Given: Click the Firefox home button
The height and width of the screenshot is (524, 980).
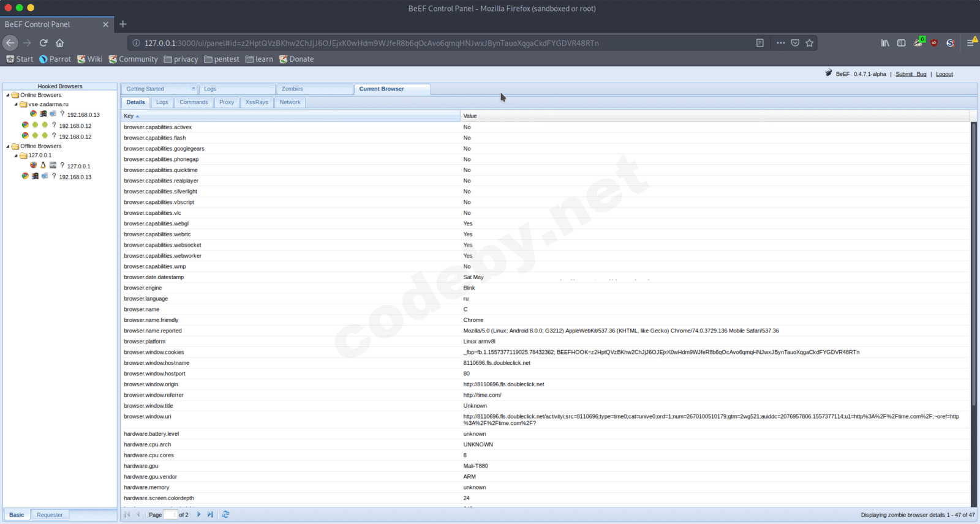Looking at the screenshot, I should (x=59, y=43).
